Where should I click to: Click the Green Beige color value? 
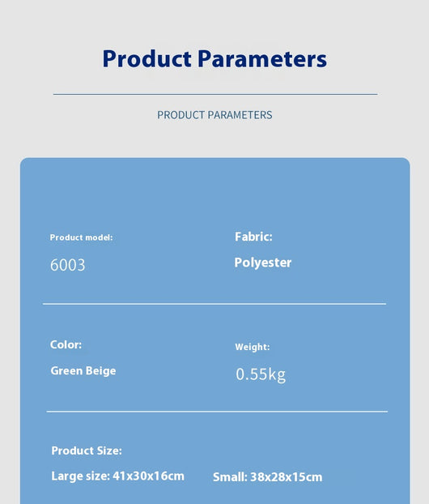83,371
